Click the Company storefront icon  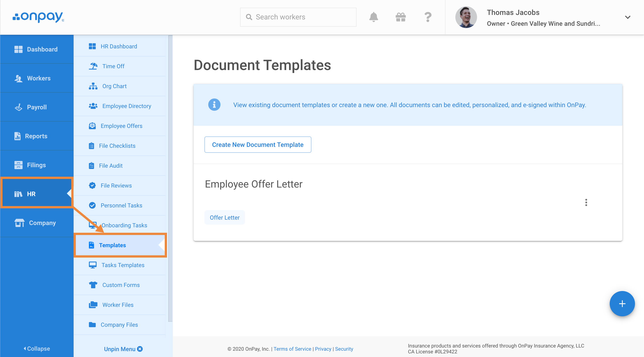click(x=19, y=223)
